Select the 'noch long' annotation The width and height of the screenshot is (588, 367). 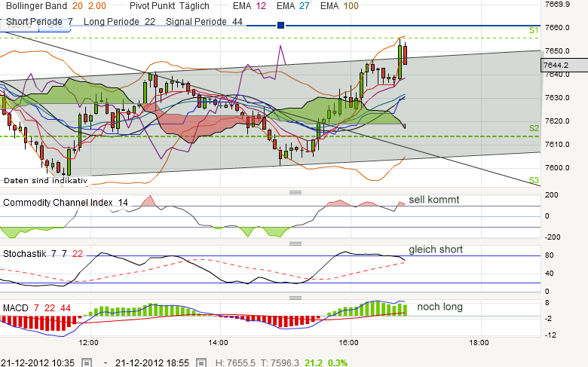(440, 307)
